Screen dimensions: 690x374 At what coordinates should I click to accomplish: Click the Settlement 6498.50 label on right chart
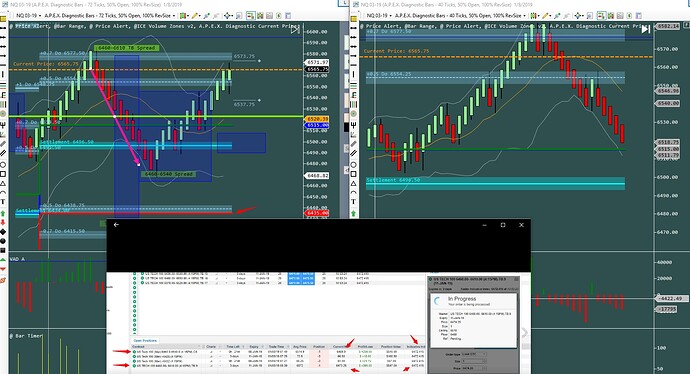(x=393, y=180)
